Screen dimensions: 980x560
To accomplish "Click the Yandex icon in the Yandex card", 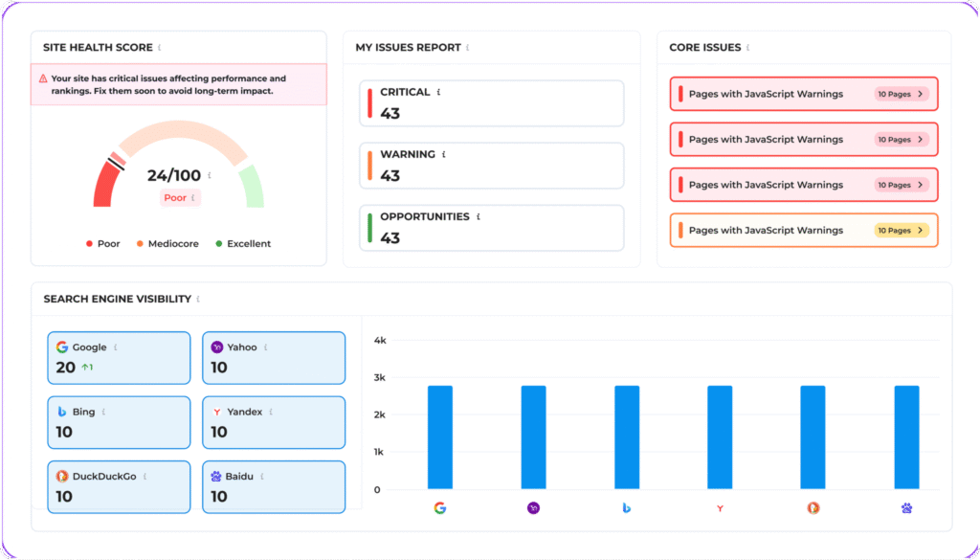I will point(217,412).
